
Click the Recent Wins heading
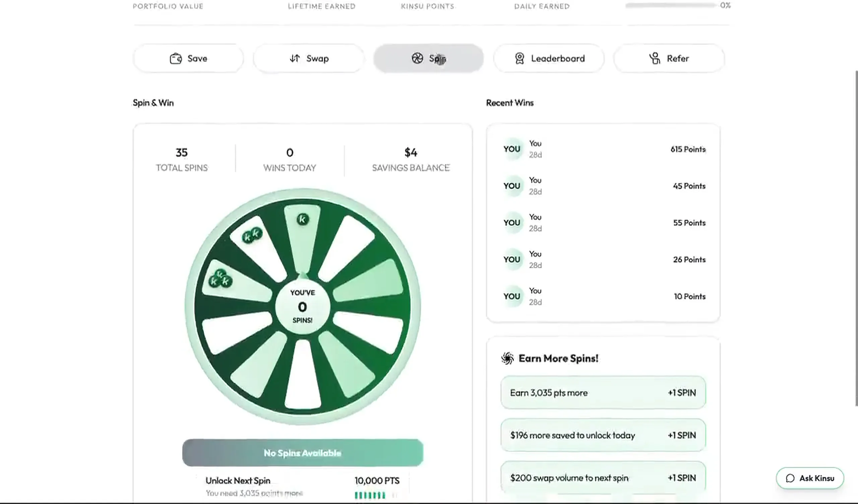coord(510,103)
